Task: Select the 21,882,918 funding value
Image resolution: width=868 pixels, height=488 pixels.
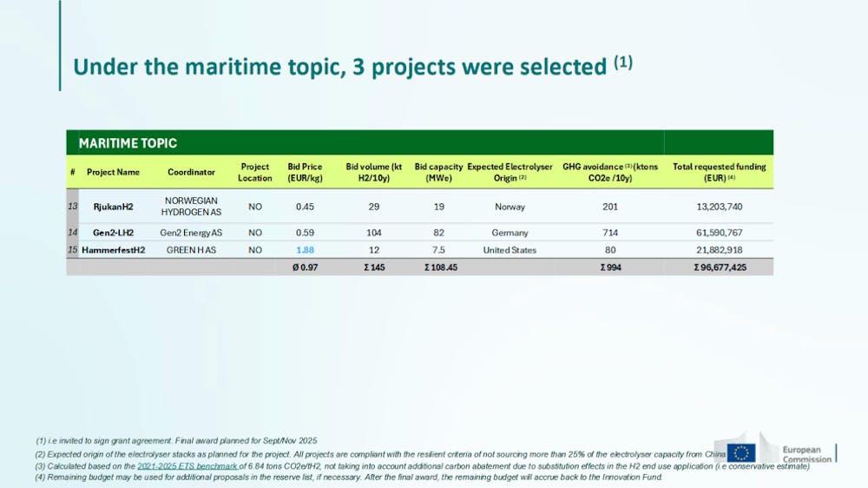Action: [x=720, y=250]
